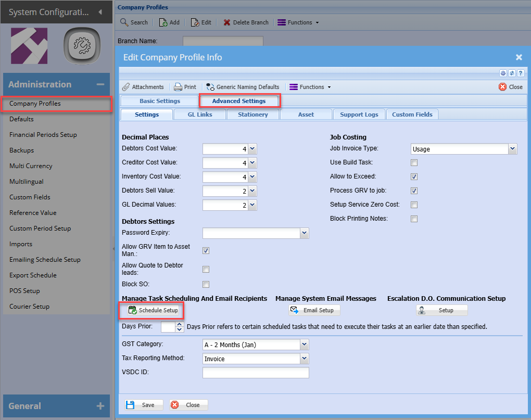Viewport: 531px width, 420px height.
Task: Uncheck the Allow to Exceed checkbox
Action: (414, 177)
